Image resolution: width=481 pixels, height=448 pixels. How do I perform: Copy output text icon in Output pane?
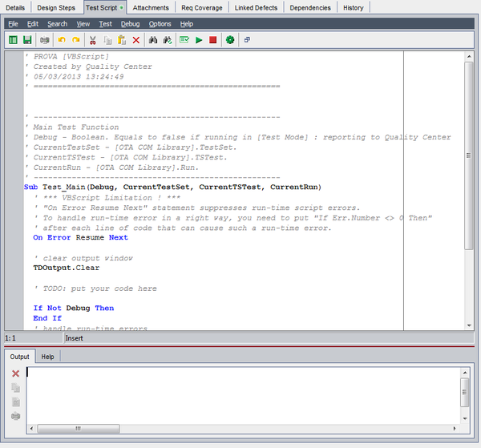[16, 388]
